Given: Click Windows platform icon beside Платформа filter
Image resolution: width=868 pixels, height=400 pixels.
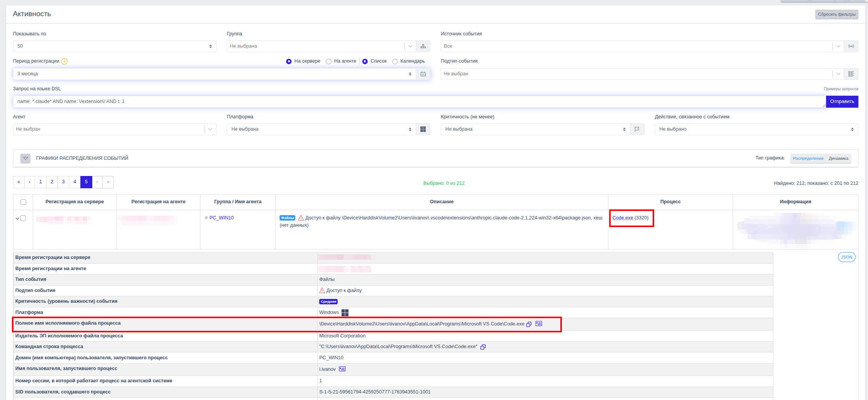Looking at the screenshot, I should coord(423,129).
